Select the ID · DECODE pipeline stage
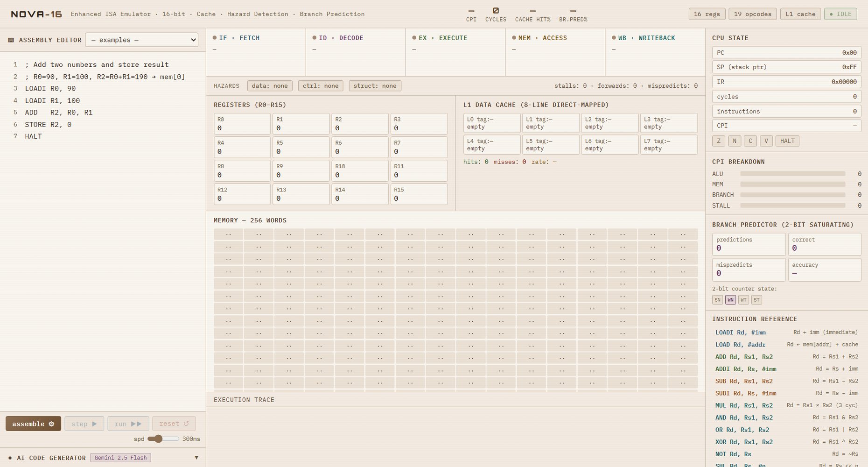 [356, 52]
